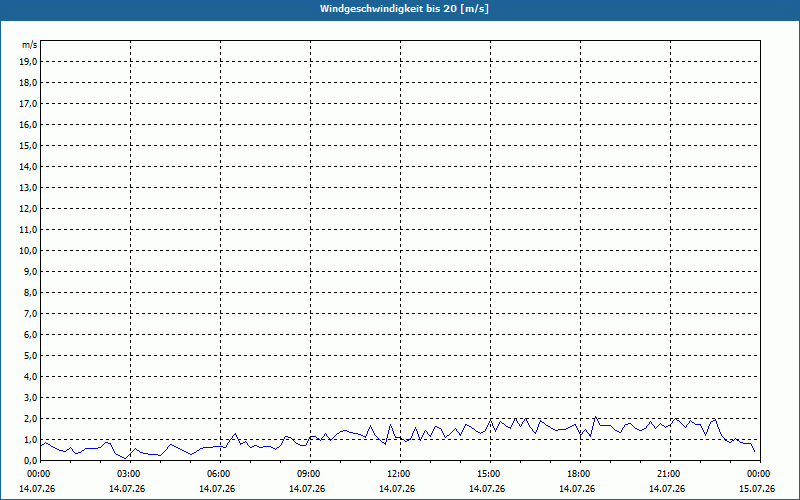Click the "2,0" y-axis label
800x500 pixels.
[x=30, y=418]
